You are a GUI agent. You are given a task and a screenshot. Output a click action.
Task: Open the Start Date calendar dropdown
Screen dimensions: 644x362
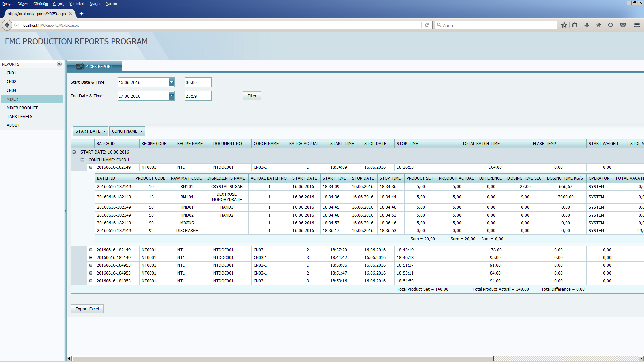tap(171, 82)
